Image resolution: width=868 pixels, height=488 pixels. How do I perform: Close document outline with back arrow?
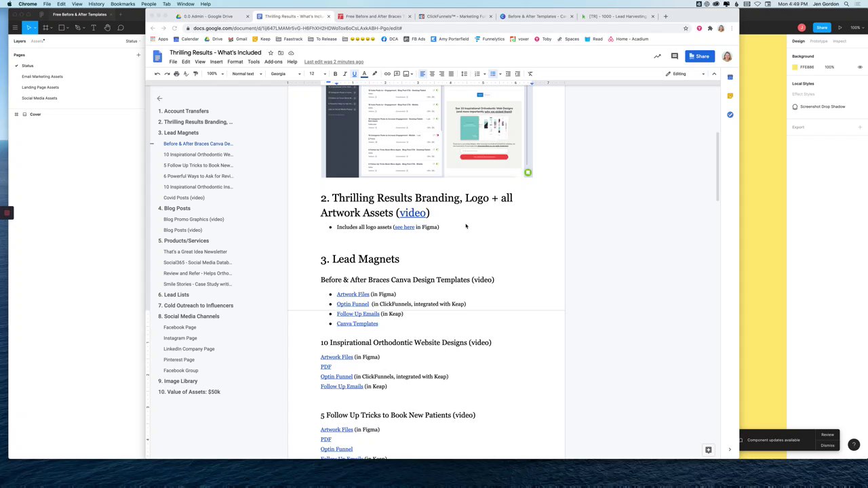coord(159,98)
